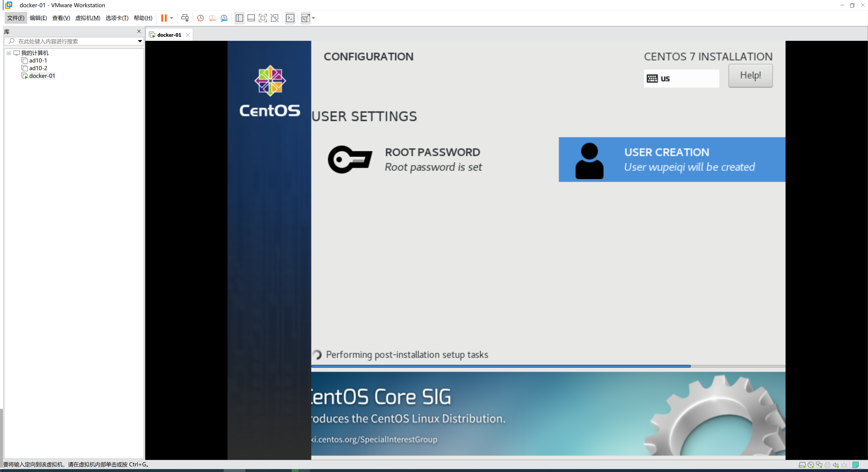Switch to Unity mode
This screenshot has height=472, width=868.
tap(275, 18)
